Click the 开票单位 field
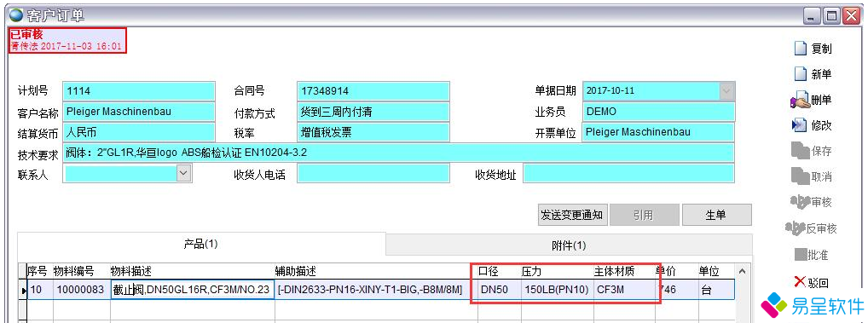This screenshot has height=323, width=868. coord(659,132)
